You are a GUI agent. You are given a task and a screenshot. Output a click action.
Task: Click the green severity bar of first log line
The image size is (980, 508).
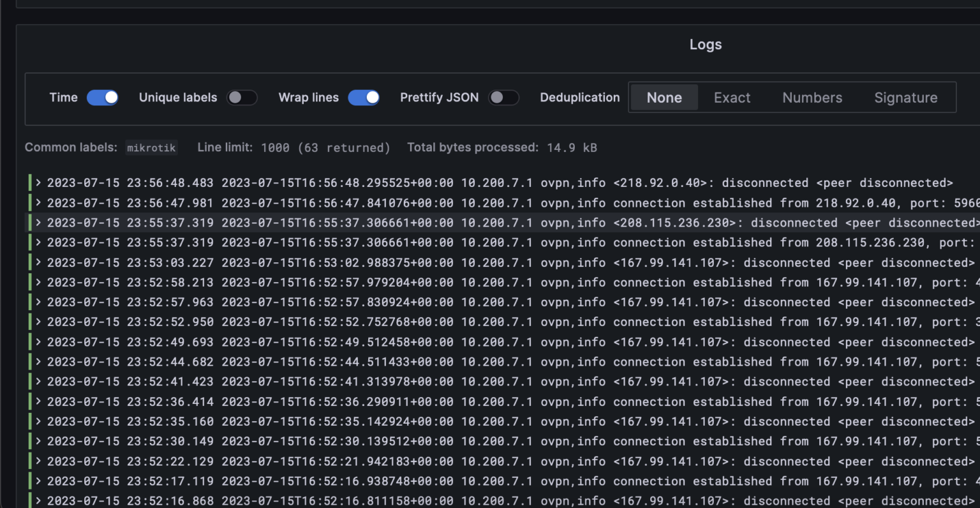(29, 183)
